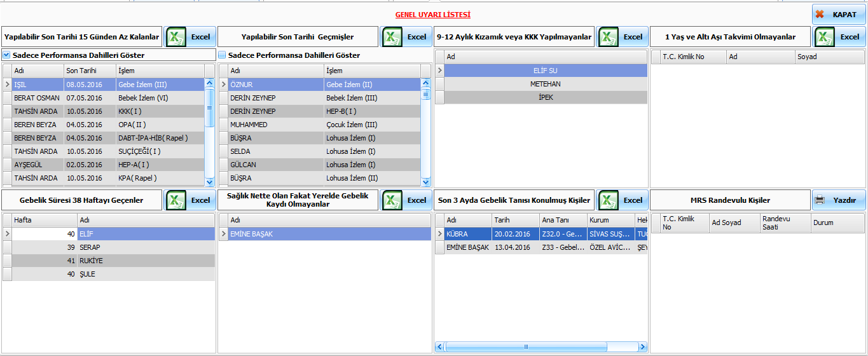Click right arrow of gebelik tanısı horizontal scrollbar
Screen dimensions: 868x356
pos(642,347)
